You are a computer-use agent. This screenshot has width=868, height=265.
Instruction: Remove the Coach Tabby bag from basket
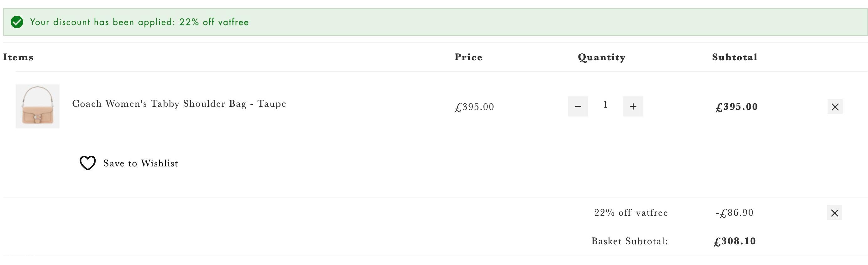click(x=835, y=107)
